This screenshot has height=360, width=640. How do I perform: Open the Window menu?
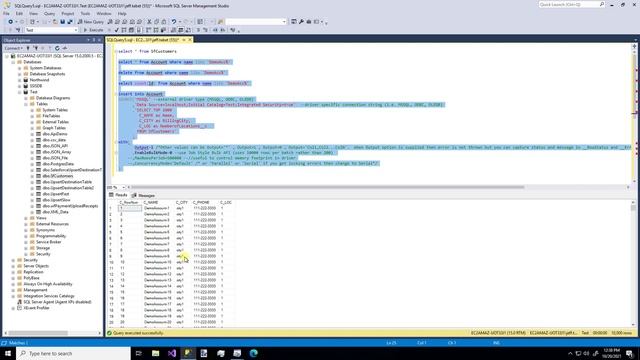[x=104, y=13]
